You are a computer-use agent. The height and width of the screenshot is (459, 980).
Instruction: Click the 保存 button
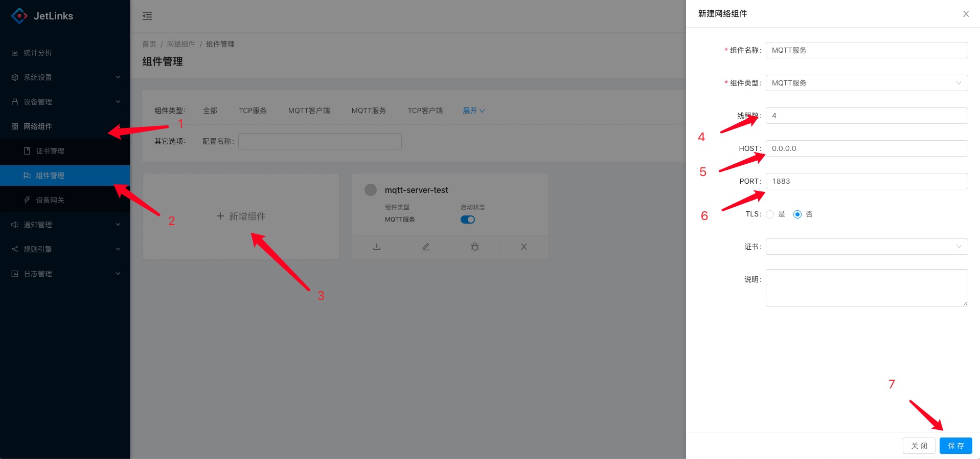[955, 446]
